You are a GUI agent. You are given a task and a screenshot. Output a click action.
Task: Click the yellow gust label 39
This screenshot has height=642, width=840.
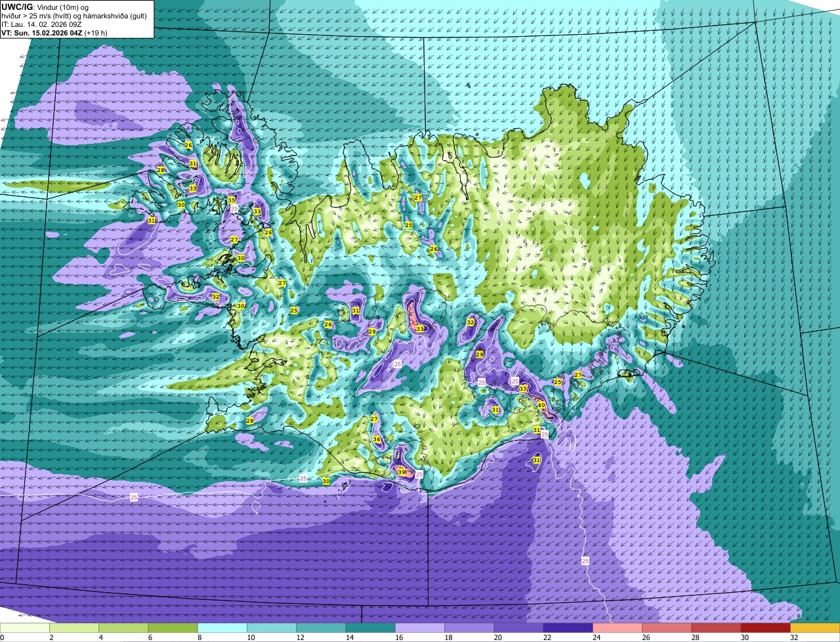click(402, 472)
